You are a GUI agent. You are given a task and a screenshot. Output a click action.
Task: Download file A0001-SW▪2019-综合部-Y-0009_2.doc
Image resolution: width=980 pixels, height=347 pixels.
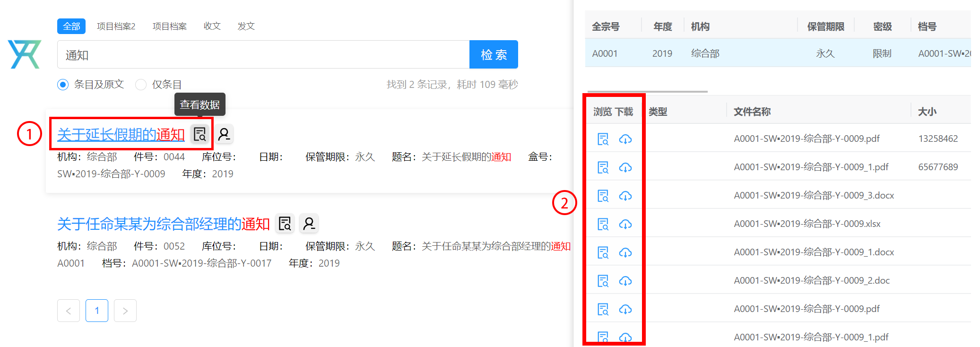point(625,281)
